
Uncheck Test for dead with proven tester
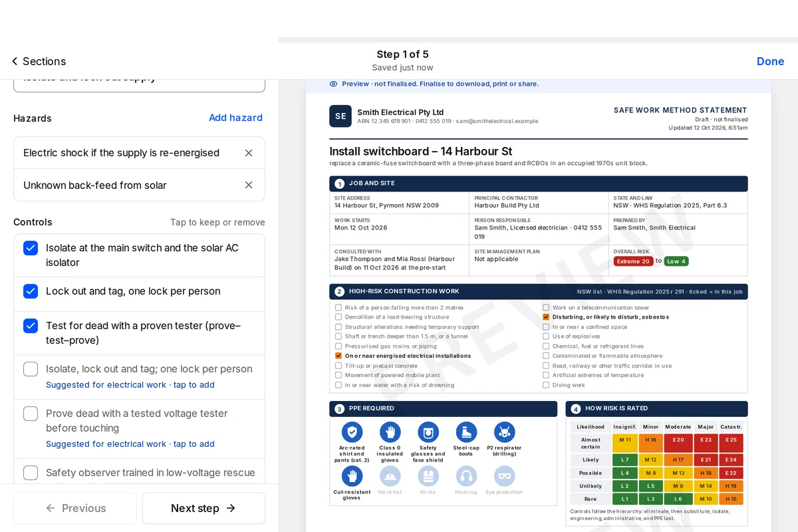pyautogui.click(x=31, y=326)
